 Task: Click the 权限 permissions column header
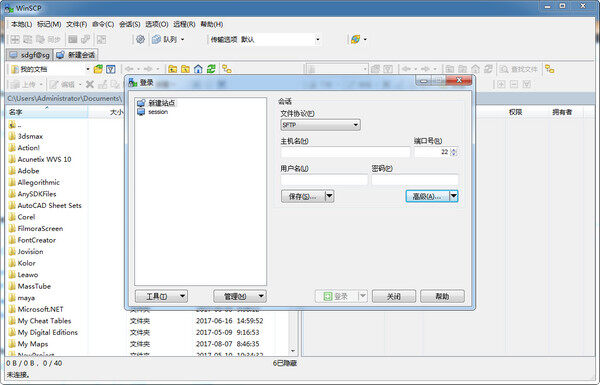tap(515, 112)
